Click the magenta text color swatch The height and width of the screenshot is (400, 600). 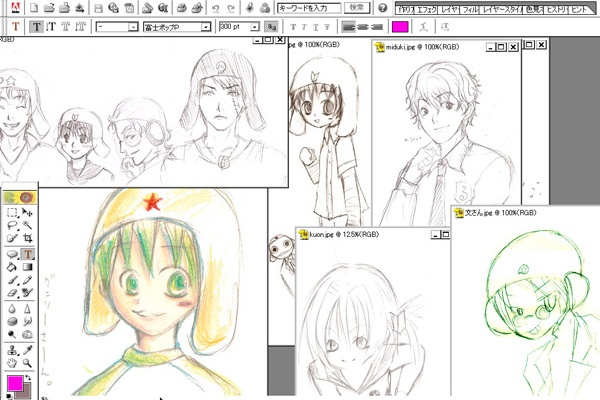click(x=400, y=27)
